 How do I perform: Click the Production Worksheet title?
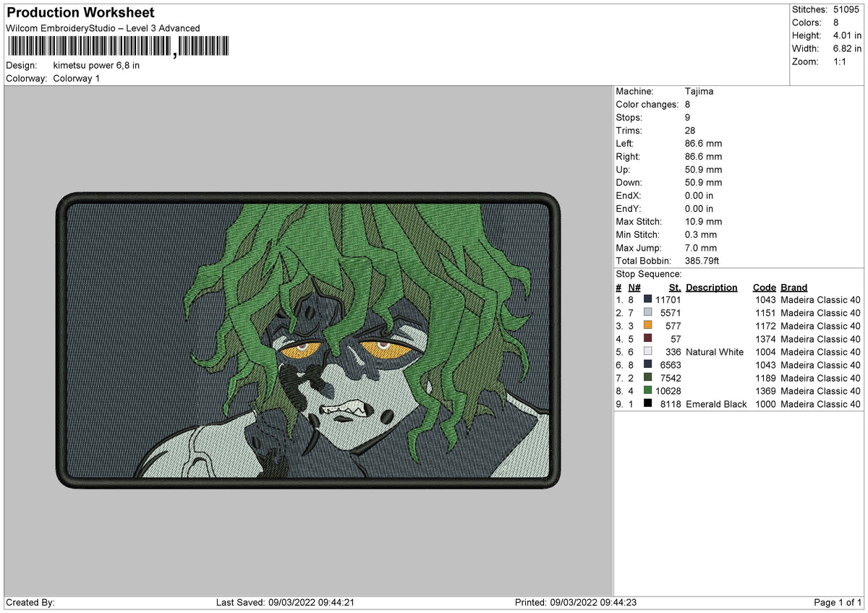tap(80, 13)
